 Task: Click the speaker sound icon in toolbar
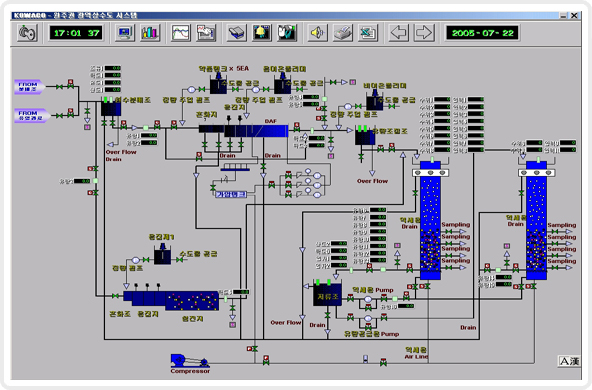coord(318,32)
